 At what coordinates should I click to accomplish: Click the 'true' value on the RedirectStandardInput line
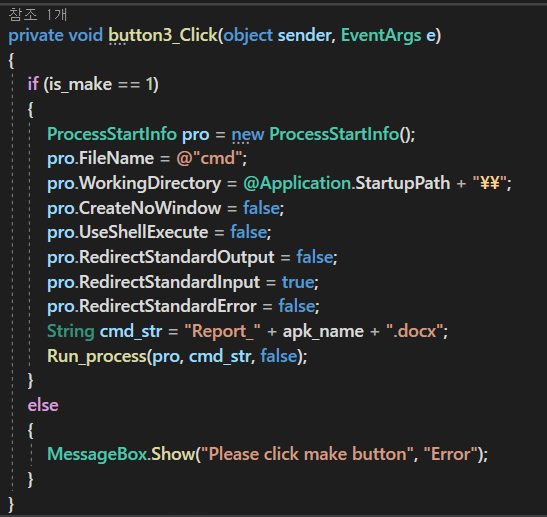[298, 282]
